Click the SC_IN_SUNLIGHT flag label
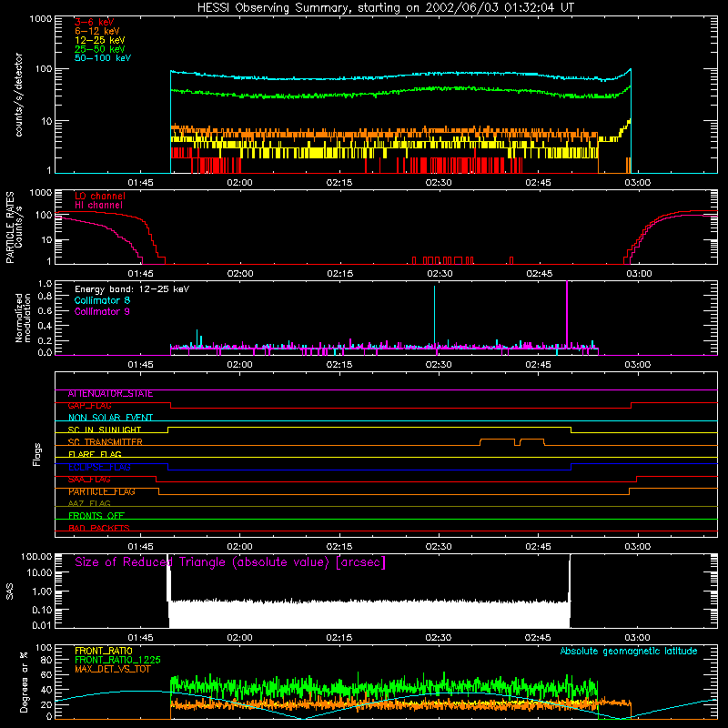 (x=105, y=430)
